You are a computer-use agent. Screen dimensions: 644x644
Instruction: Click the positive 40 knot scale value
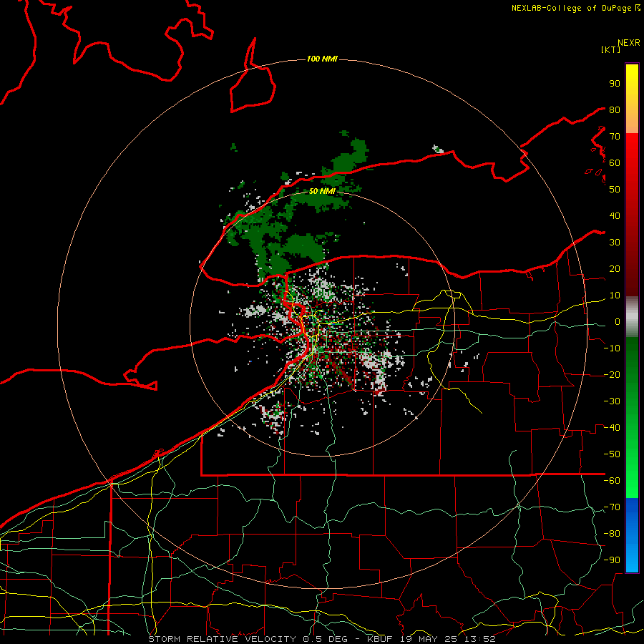click(x=615, y=216)
